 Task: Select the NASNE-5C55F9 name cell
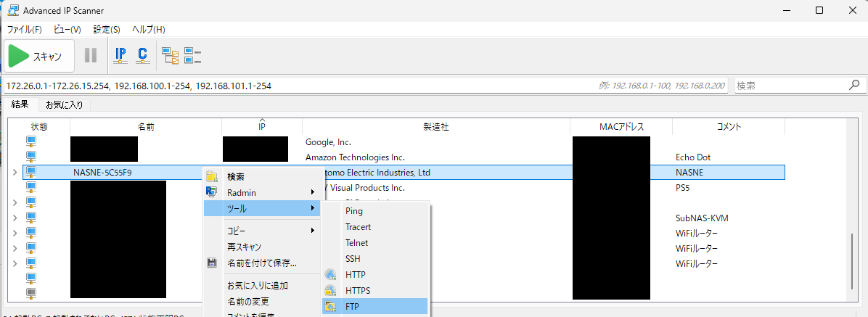coord(102,173)
